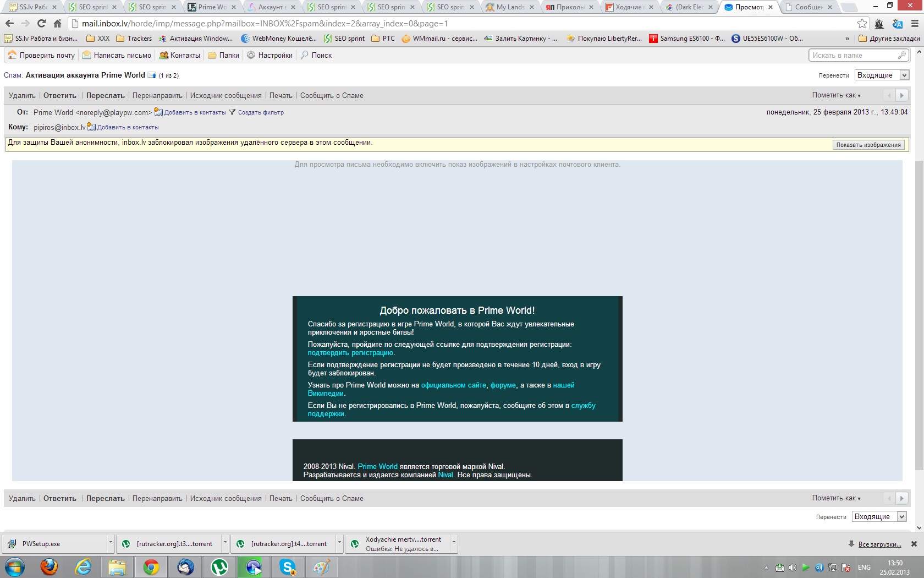The height and width of the screenshot is (578, 924).
Task: Click the page's vertical scrollbar
Action: [x=919, y=315]
